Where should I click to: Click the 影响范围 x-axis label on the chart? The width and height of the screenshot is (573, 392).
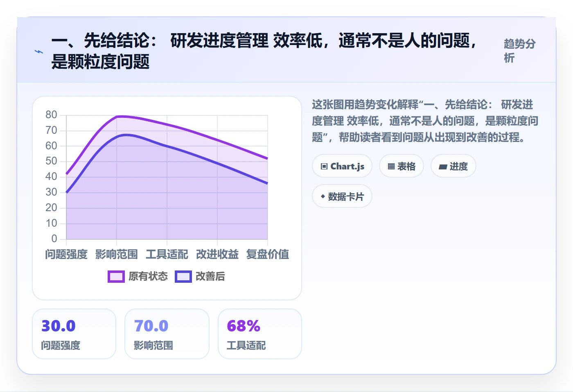(x=117, y=255)
